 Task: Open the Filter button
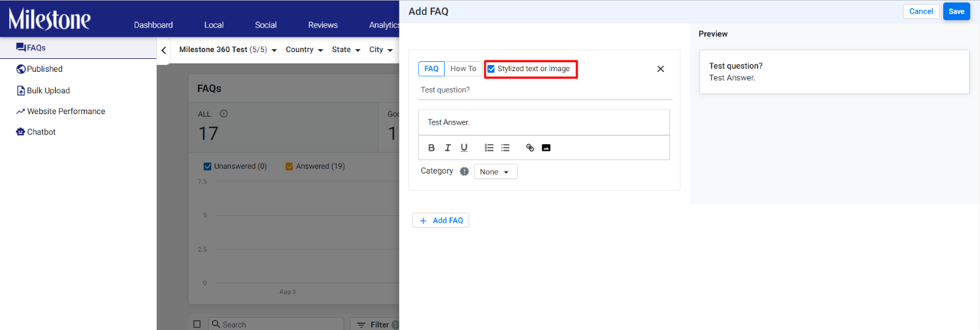click(x=374, y=324)
